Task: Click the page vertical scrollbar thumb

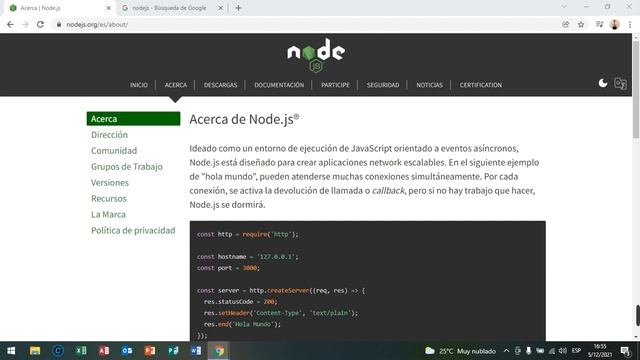Action: (x=636, y=90)
